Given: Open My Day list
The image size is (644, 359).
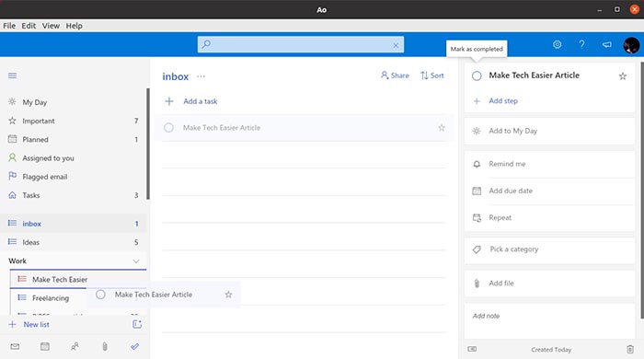Looking at the screenshot, I should pyautogui.click(x=73, y=102).
